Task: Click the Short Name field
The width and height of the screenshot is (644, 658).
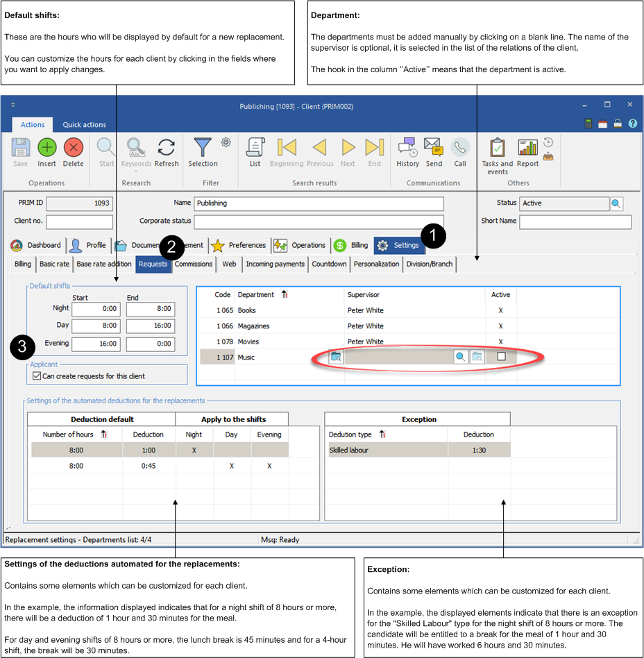Action: [x=575, y=221]
